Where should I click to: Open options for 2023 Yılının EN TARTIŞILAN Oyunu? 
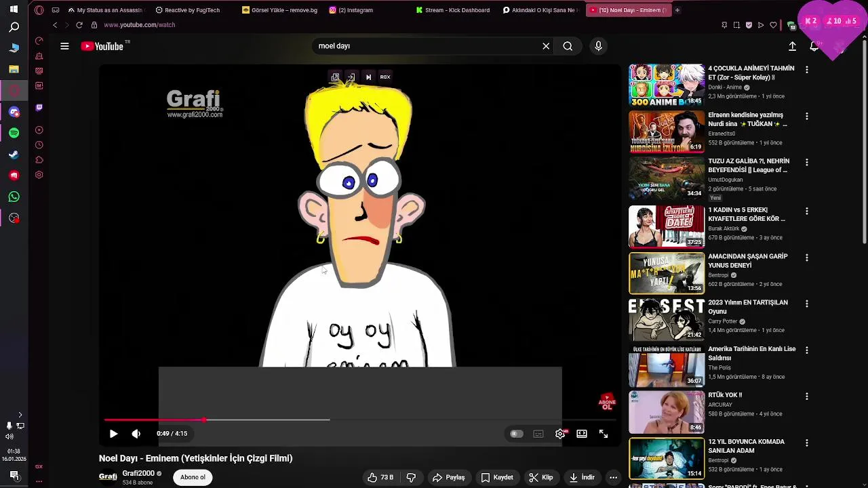tap(806, 304)
